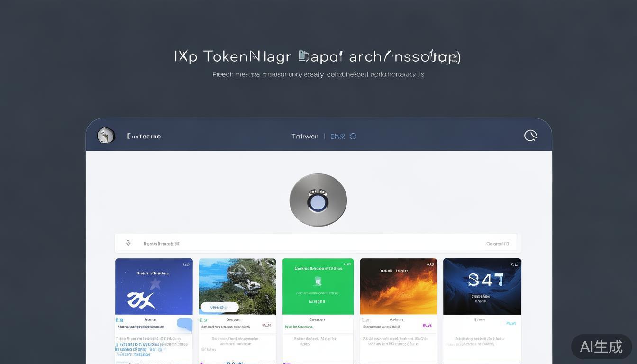The image size is (637, 364).
Task: Click the AI生成 badge in the corner
Action: (601, 346)
